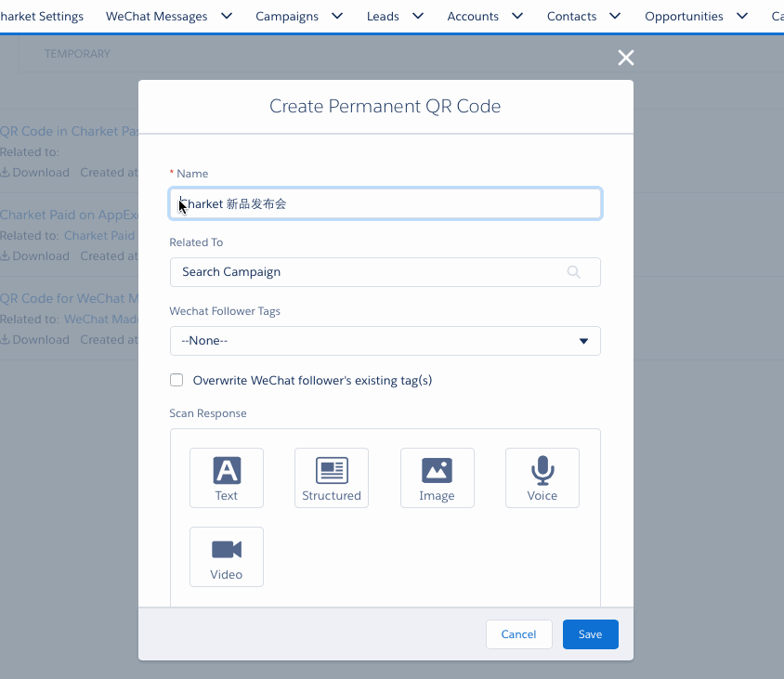Open the Wechat Follower Tags dropdown
Image resolution: width=784 pixels, height=679 pixels.
point(385,341)
